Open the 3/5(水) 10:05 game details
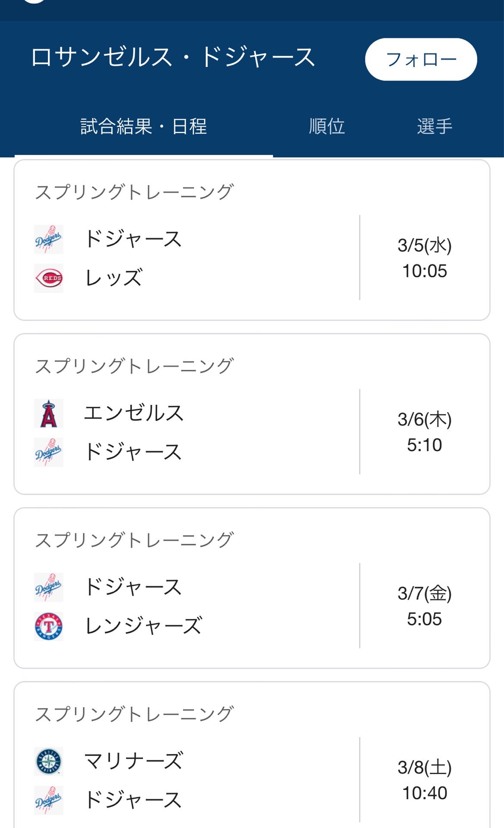This screenshot has height=828, width=504. tap(425, 258)
